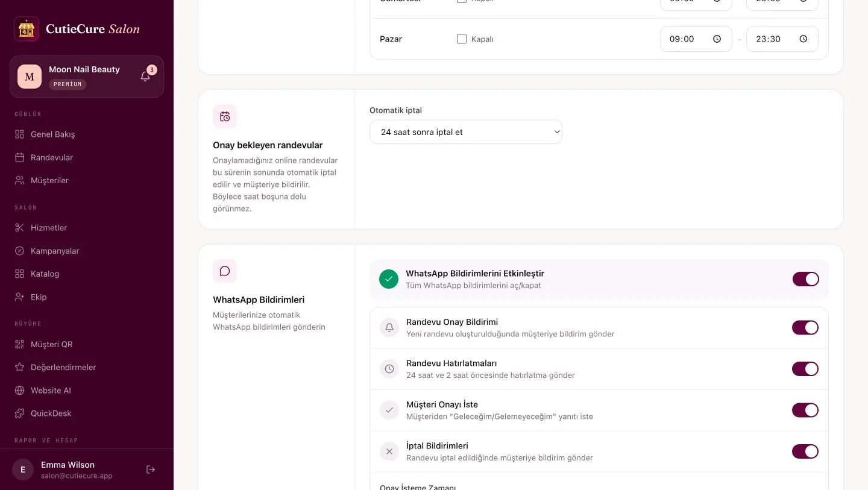Viewport: 868px width, 490px height.
Task: Click the Pazar closing time 23:30 field
Action: pyautogui.click(x=782, y=39)
